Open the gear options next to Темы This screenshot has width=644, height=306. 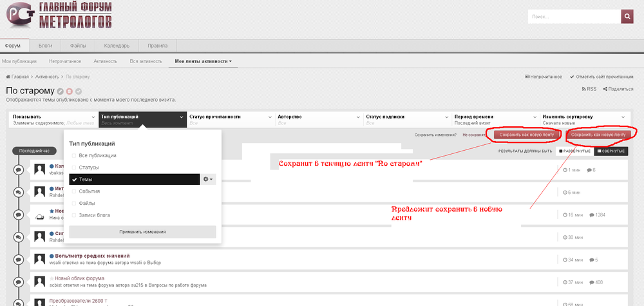[208, 180]
